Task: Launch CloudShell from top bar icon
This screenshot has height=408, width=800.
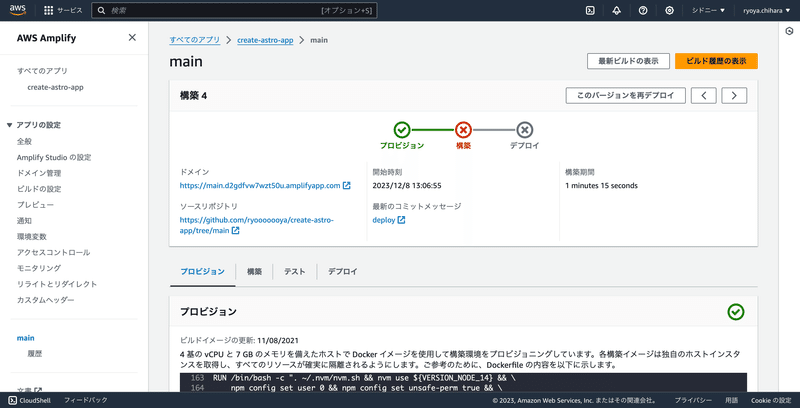Action: [x=590, y=10]
